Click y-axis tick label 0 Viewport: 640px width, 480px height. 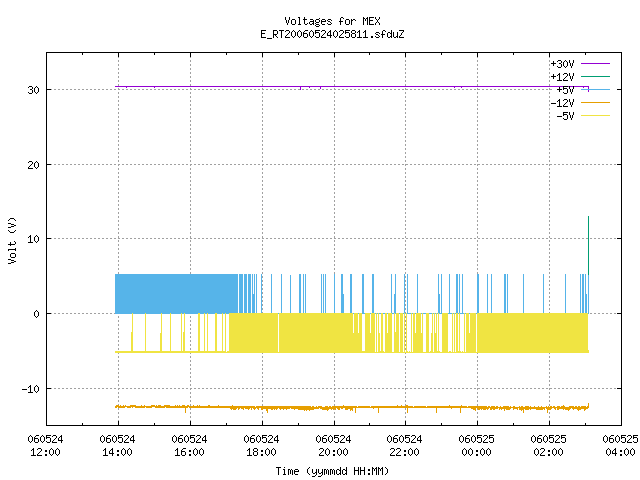point(37,314)
